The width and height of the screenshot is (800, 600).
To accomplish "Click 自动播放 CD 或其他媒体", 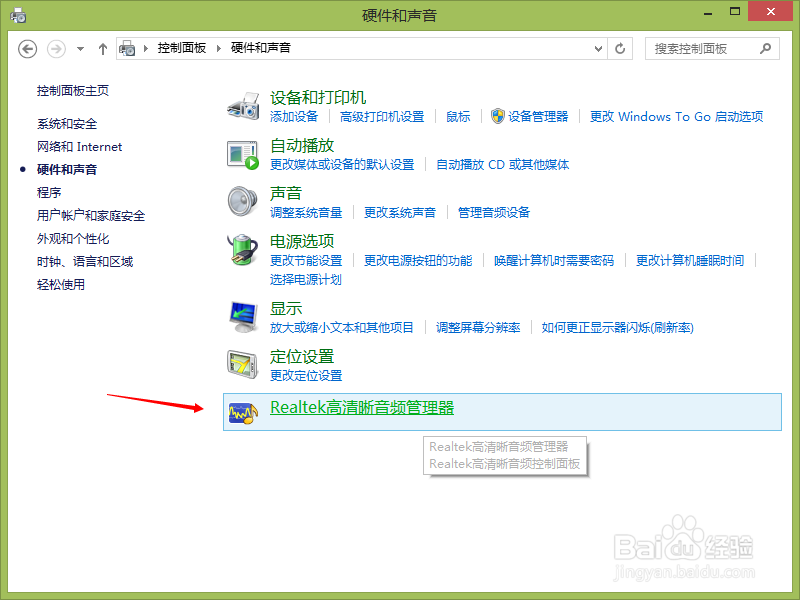I will click(503, 164).
